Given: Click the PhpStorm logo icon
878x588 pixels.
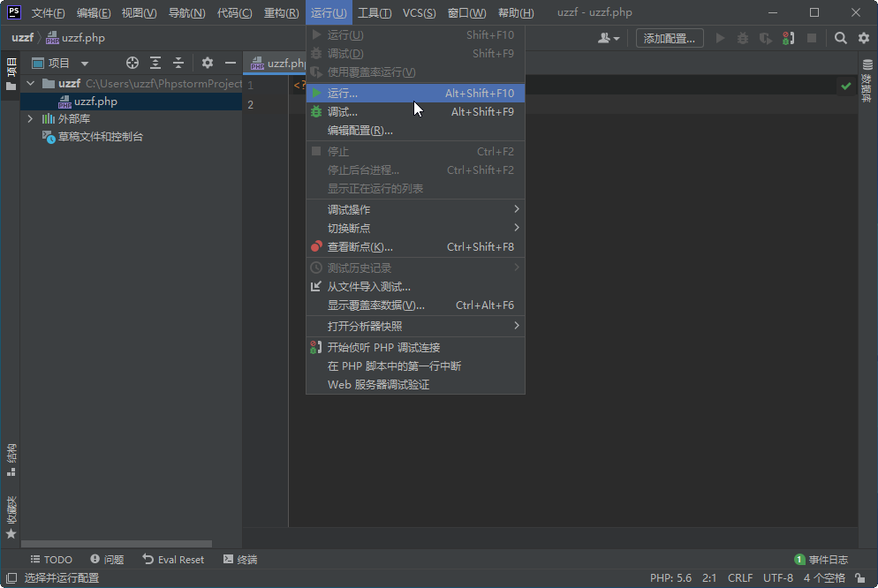Looking at the screenshot, I should coord(13,11).
